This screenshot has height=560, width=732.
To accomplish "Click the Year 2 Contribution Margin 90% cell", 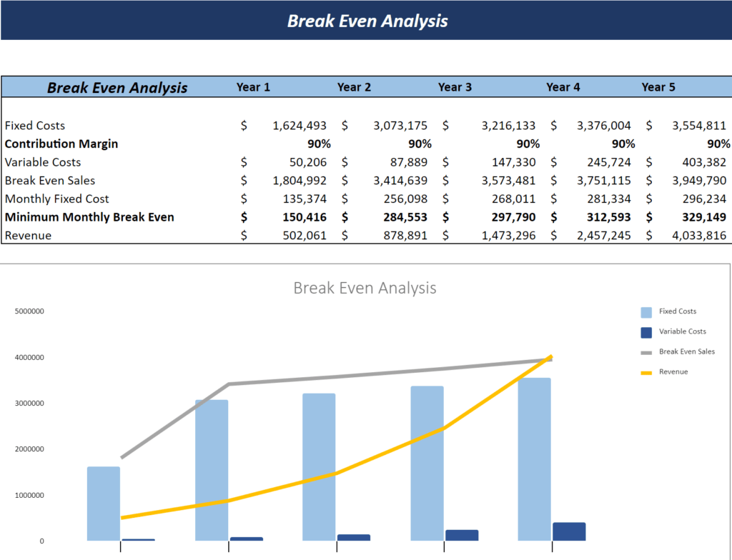I will 420,144.
